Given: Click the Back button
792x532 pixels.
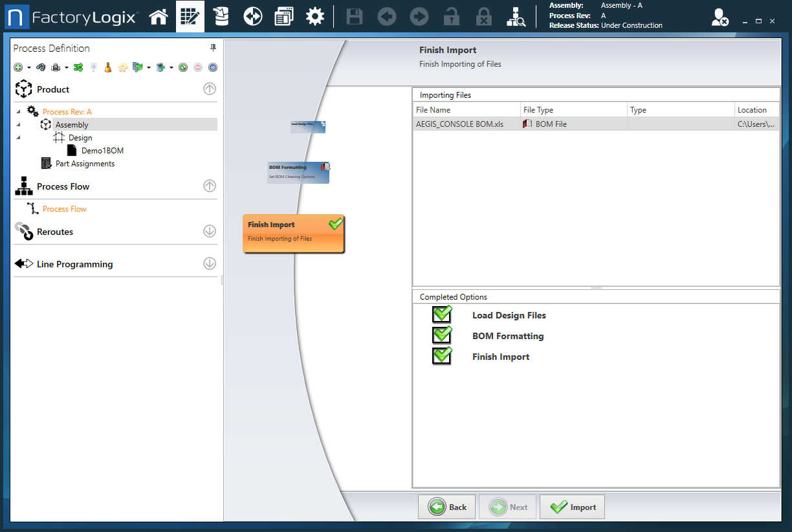Looking at the screenshot, I should pos(446,507).
